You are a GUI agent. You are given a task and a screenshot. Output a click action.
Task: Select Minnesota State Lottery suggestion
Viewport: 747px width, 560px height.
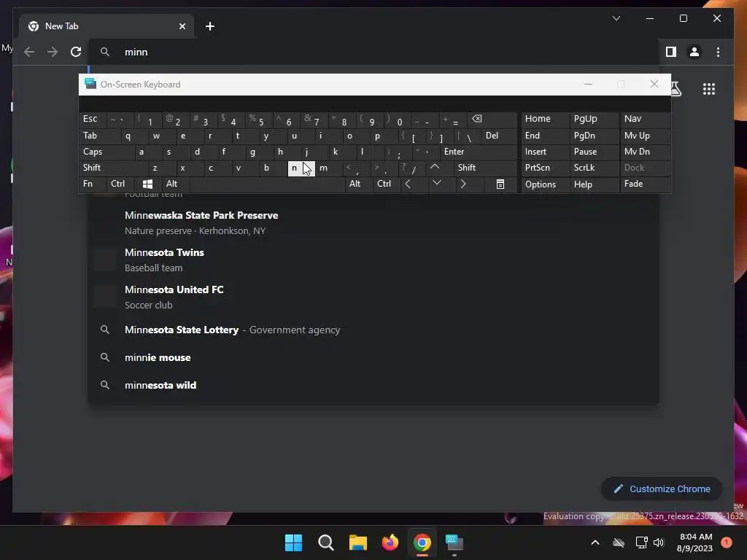(373, 330)
